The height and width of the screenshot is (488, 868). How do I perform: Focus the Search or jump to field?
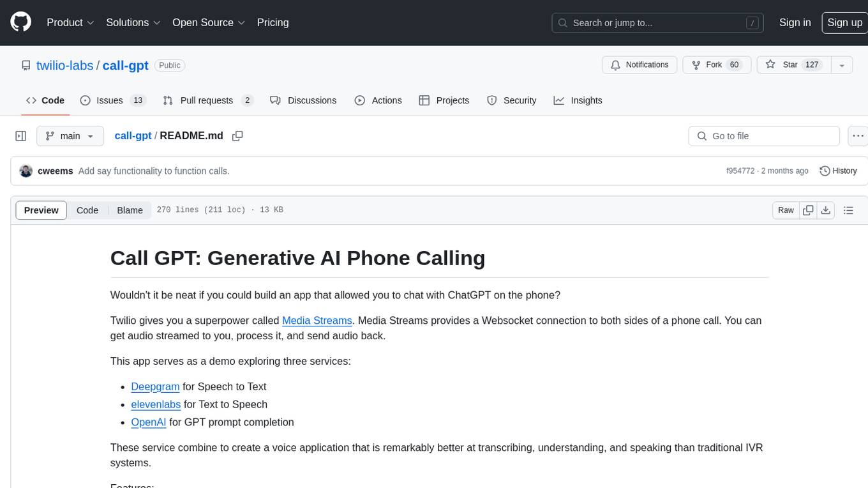click(x=657, y=23)
